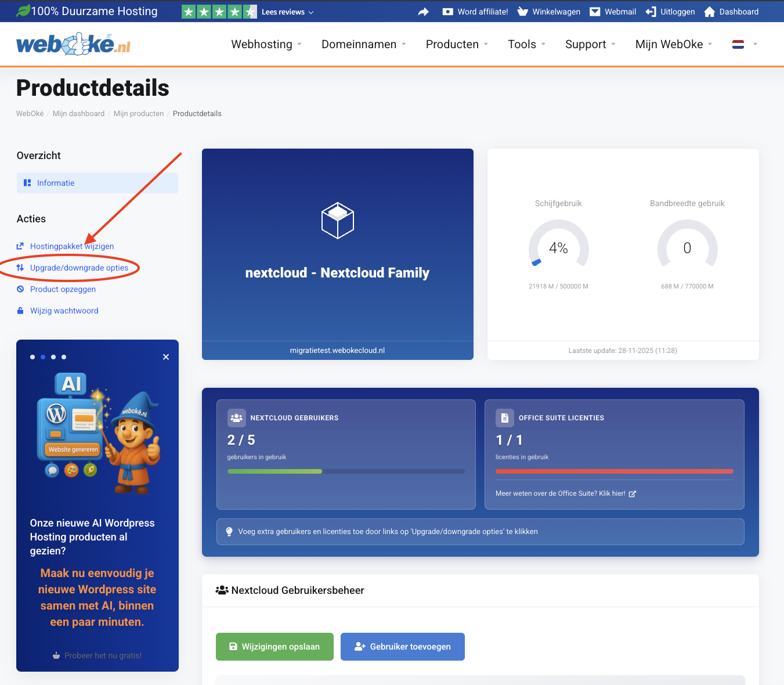Image resolution: width=784 pixels, height=685 pixels.
Task: Click the Nextcloud cube icon
Action: (338, 221)
